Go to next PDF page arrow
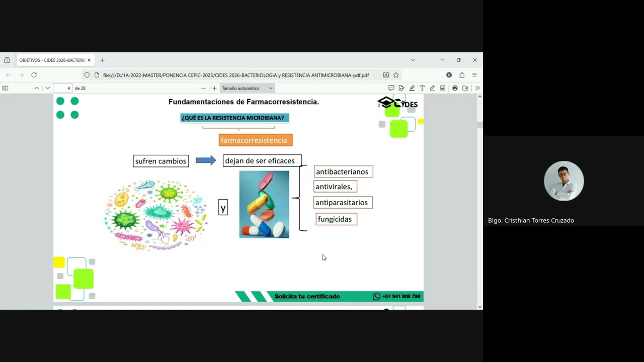This screenshot has height=362, width=644. coord(48,88)
